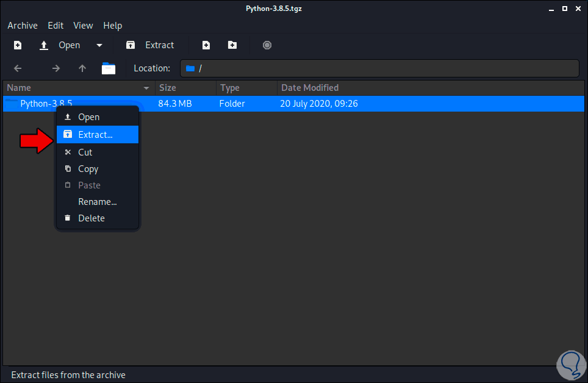
Task: Click the Extract icon in context menu
Action: tap(68, 134)
